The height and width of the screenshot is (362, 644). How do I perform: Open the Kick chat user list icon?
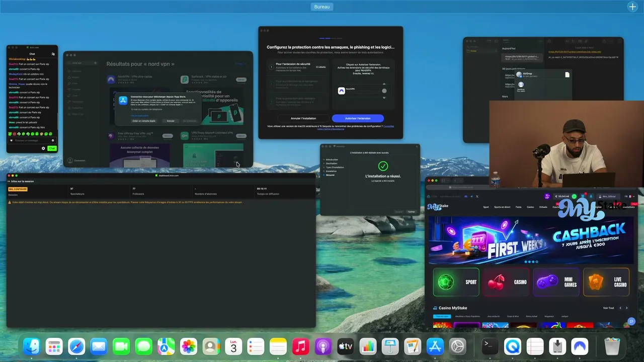pos(53,54)
